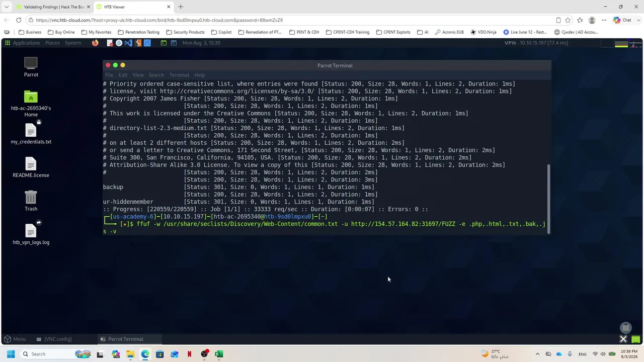The height and width of the screenshot is (362, 644).
Task: Open the Terminal menu in menubar
Action: tap(179, 75)
